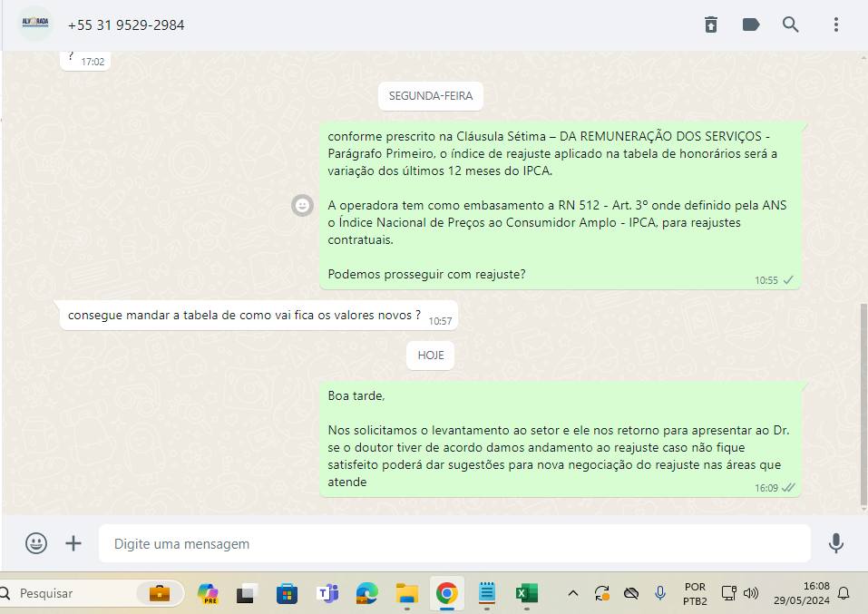Click the trash restore icon in chat header
The image size is (868, 614).
711,24
